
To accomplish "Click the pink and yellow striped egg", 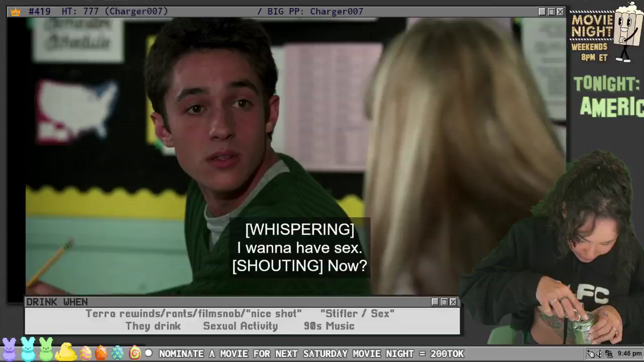I will pyautogui.click(x=86, y=353).
